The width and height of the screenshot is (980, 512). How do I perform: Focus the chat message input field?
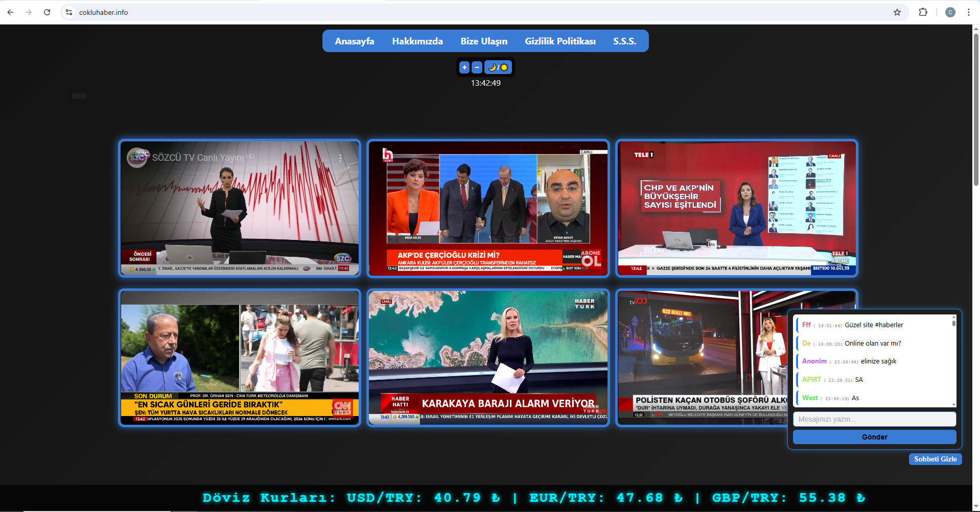[874, 419]
